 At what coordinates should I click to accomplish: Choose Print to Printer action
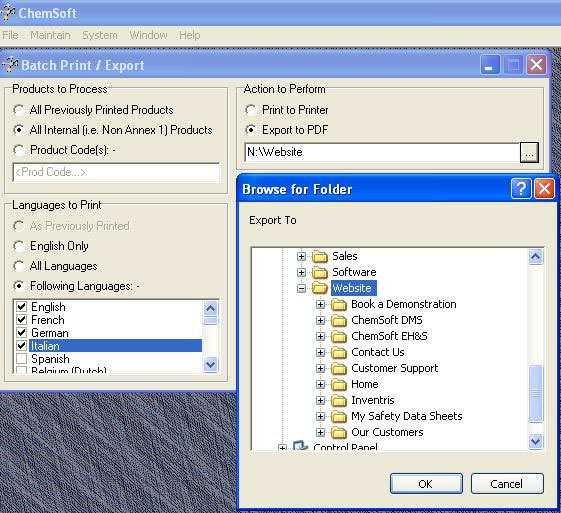[x=251, y=110]
